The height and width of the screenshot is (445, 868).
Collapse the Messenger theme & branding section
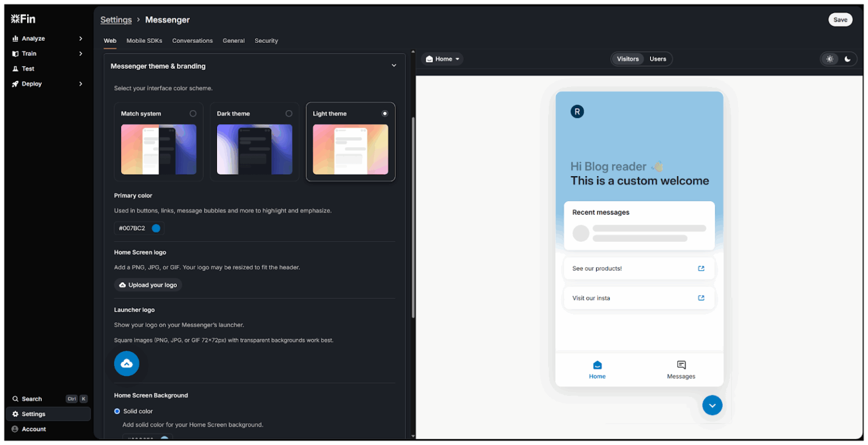[x=394, y=65]
